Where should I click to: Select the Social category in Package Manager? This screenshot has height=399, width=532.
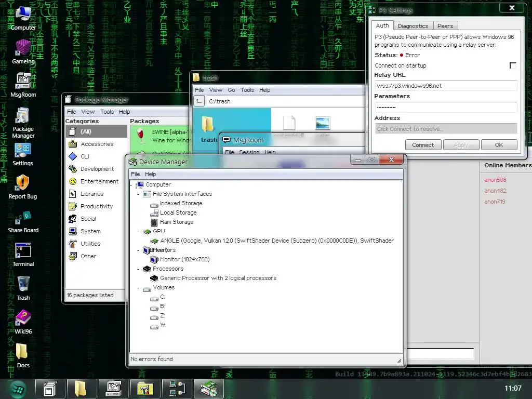[96, 219]
